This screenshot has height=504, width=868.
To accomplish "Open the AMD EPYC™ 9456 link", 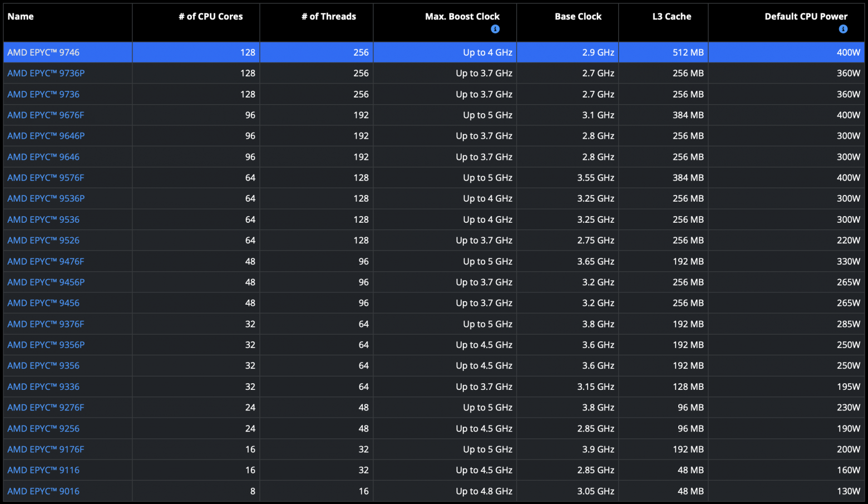I will coord(43,303).
